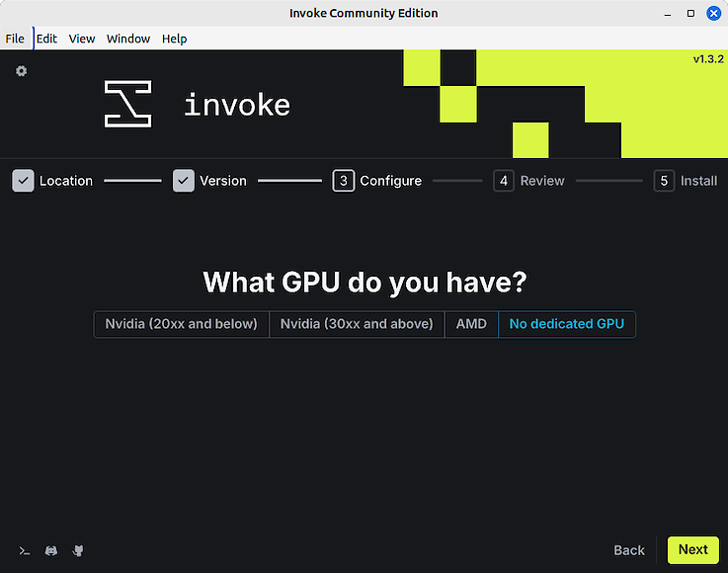Click the Review step label
The height and width of the screenshot is (573, 728).
pos(542,181)
